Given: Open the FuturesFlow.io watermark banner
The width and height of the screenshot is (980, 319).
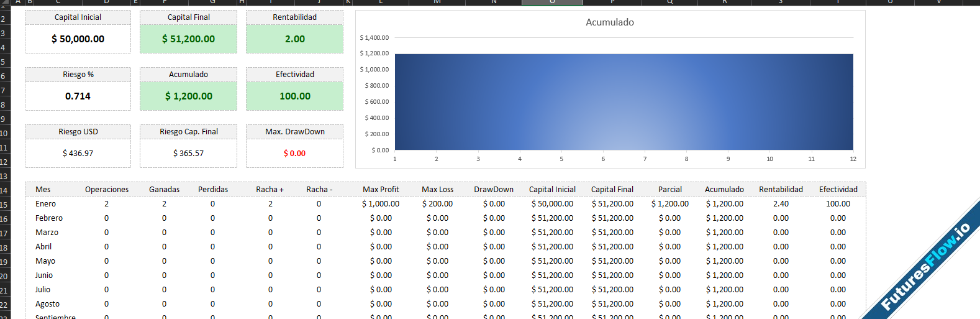Looking at the screenshot, I should click(925, 267).
